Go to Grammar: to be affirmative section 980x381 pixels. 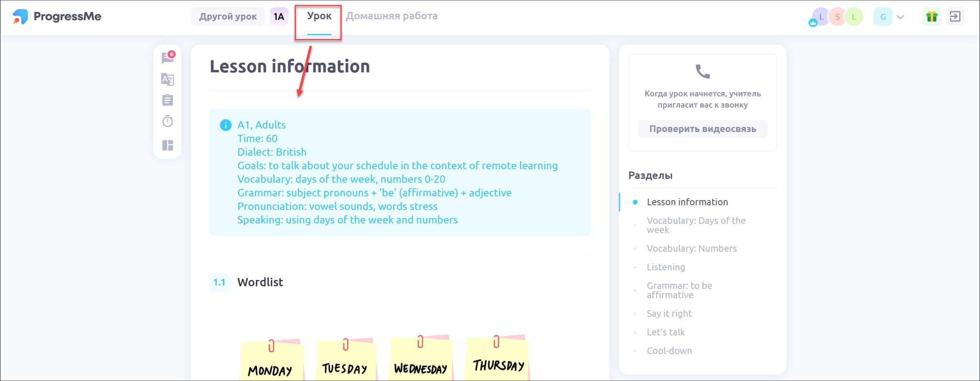[679, 290]
